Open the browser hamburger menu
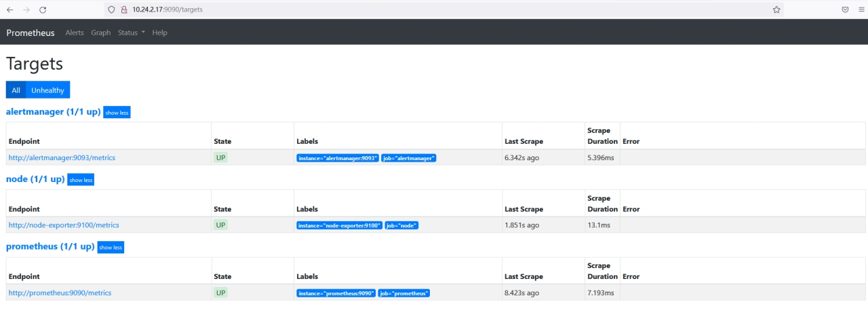The width and height of the screenshot is (868, 334). 862,10
